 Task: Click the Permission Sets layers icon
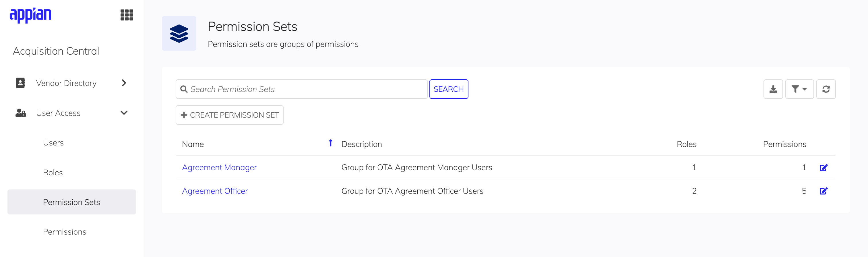pos(179,33)
